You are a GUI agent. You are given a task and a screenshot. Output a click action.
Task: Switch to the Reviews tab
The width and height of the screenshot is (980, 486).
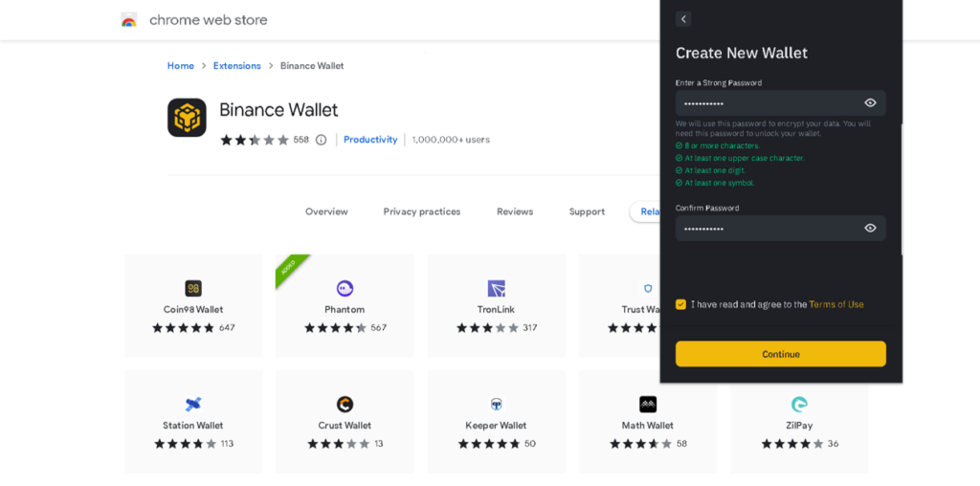pyautogui.click(x=515, y=211)
